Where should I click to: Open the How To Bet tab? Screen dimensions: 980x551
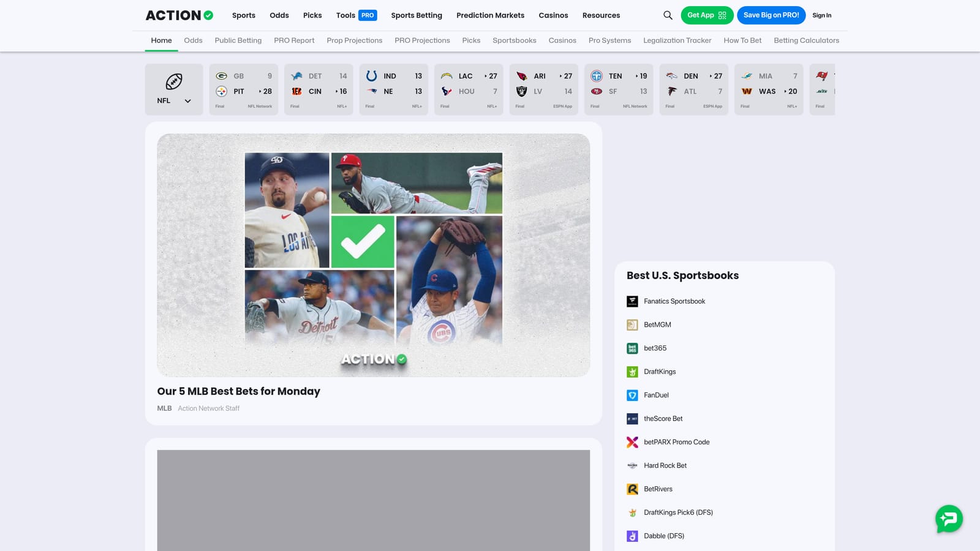click(742, 40)
